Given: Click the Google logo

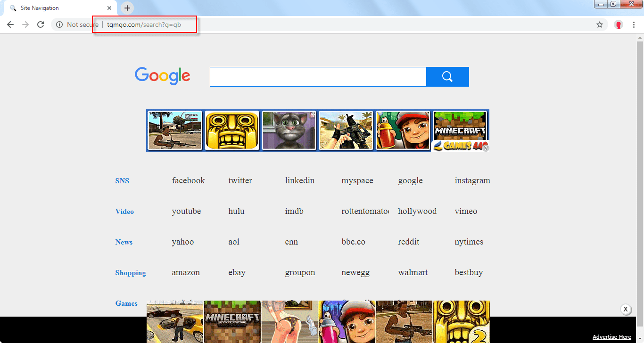Looking at the screenshot, I should pos(162,76).
